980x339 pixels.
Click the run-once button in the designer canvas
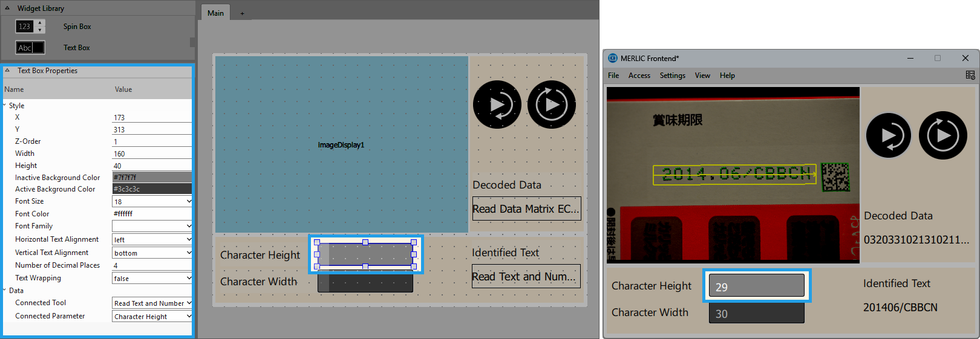pos(497,105)
